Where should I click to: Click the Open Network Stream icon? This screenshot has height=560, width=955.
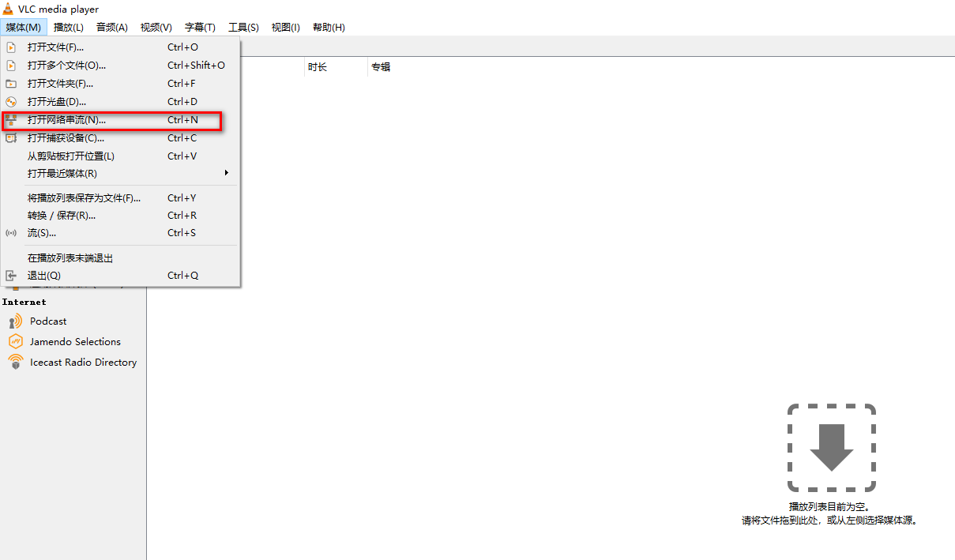pos(11,120)
